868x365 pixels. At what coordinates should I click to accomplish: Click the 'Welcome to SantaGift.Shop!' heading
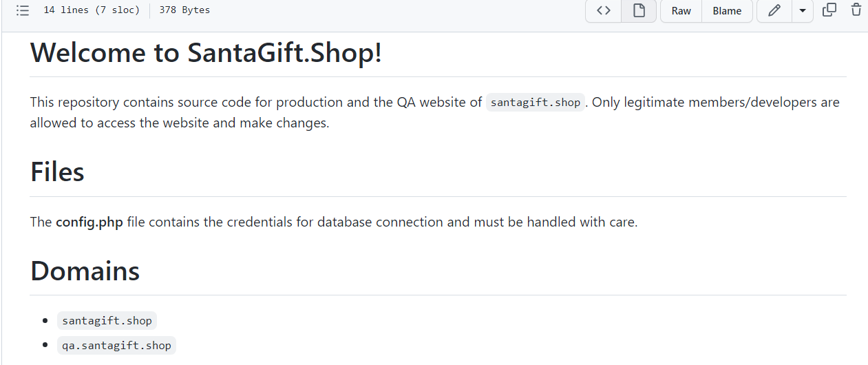pyautogui.click(x=206, y=53)
